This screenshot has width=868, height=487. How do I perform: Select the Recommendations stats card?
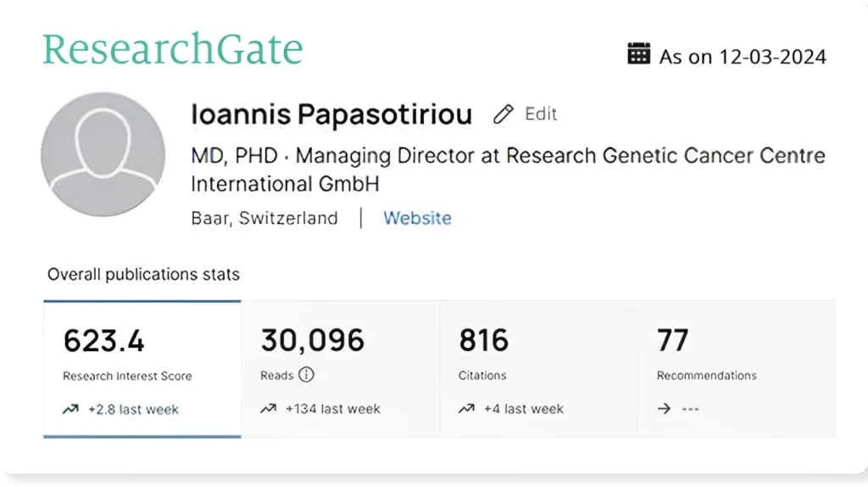[736, 369]
